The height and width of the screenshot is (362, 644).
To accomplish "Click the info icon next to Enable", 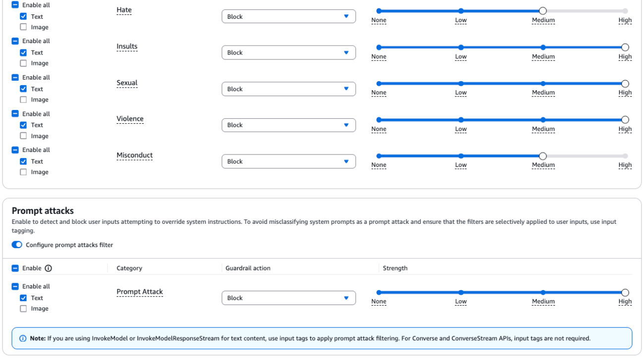I will [48, 268].
